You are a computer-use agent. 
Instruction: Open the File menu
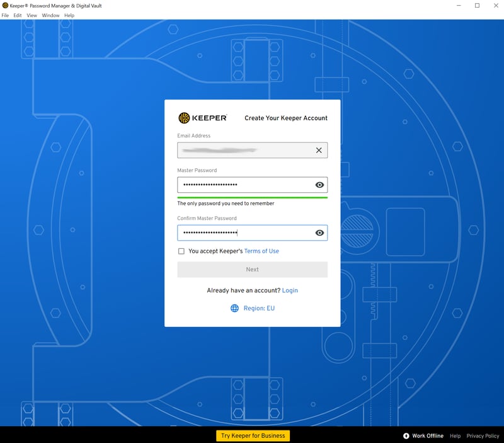(5, 15)
